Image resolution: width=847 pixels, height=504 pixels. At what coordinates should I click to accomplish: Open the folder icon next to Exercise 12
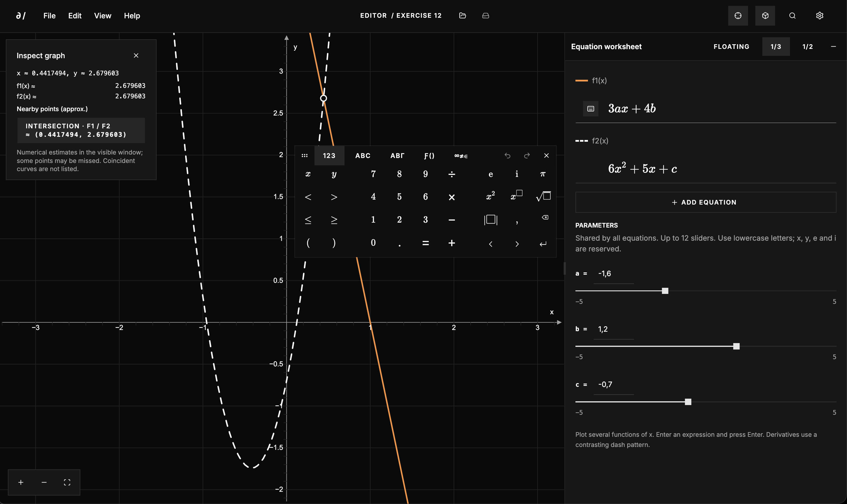coord(462,16)
